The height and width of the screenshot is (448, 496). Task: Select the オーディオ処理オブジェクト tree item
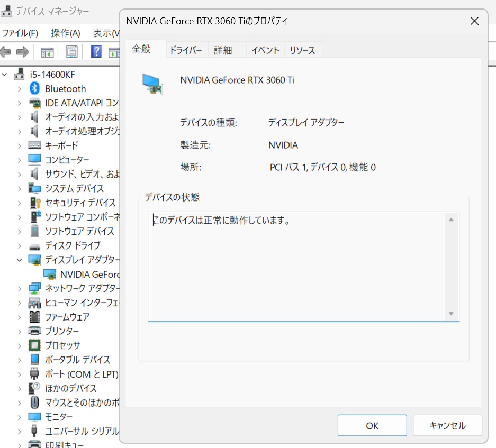point(82,131)
